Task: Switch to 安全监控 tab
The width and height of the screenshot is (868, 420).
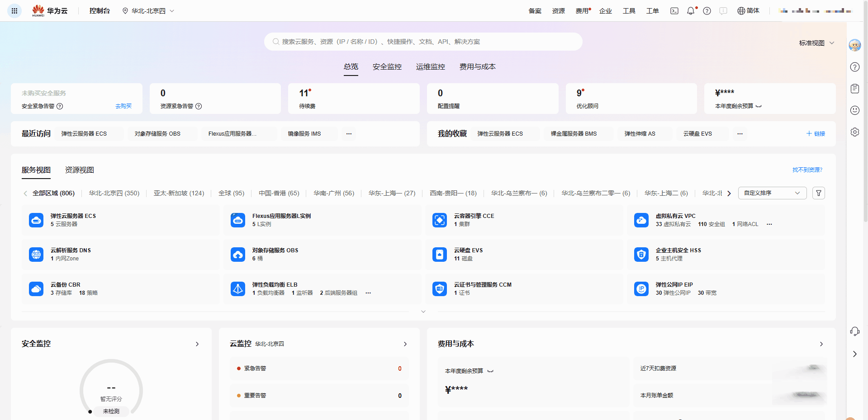Action: pos(387,67)
